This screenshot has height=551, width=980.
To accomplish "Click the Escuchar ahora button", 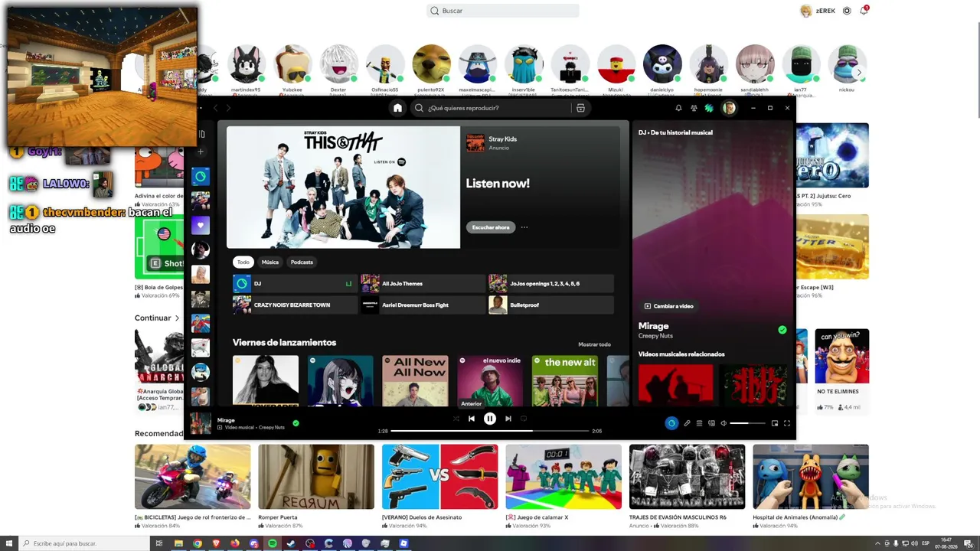I will coord(491,227).
